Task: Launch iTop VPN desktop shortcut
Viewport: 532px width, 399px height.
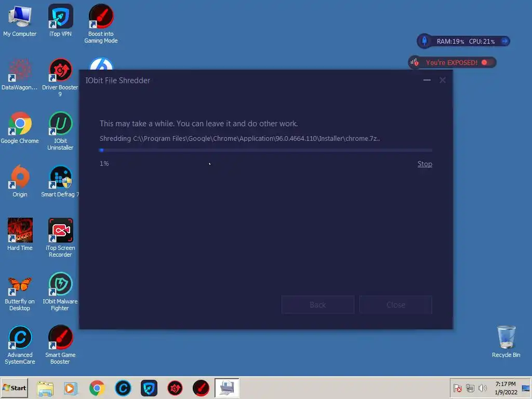Action: point(60,21)
